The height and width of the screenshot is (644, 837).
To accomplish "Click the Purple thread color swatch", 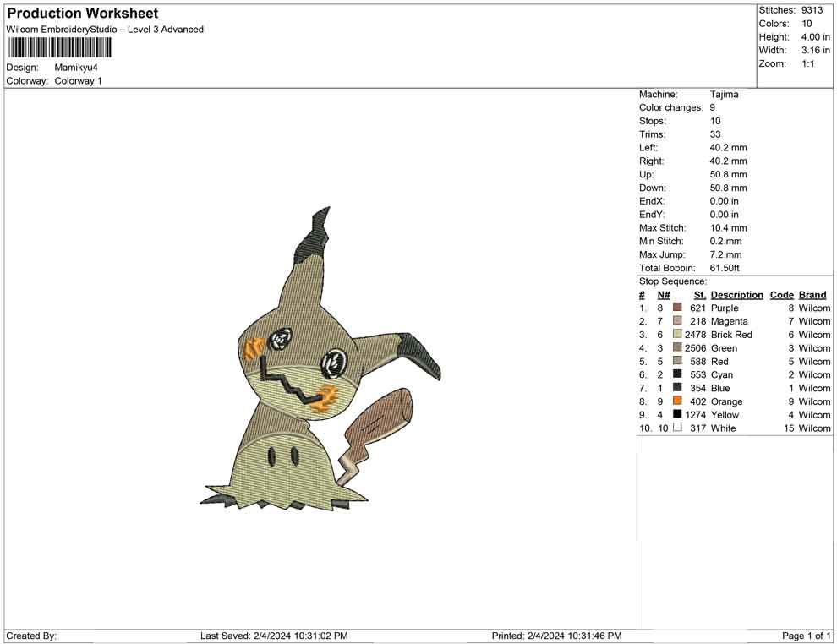I will [677, 308].
